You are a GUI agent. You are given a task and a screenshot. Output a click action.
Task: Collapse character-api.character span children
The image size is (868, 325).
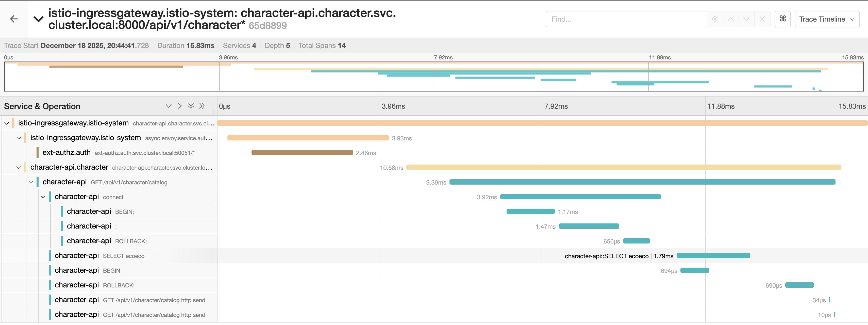[19, 168]
